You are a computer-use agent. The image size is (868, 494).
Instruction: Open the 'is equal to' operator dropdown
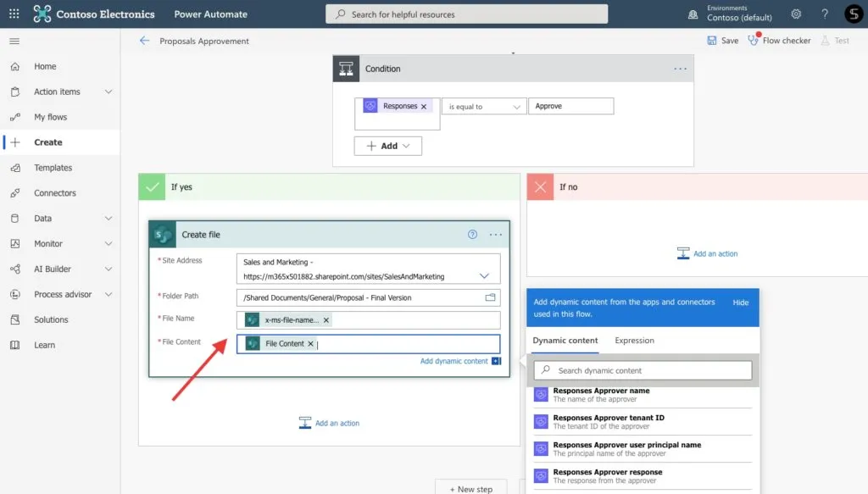click(484, 106)
